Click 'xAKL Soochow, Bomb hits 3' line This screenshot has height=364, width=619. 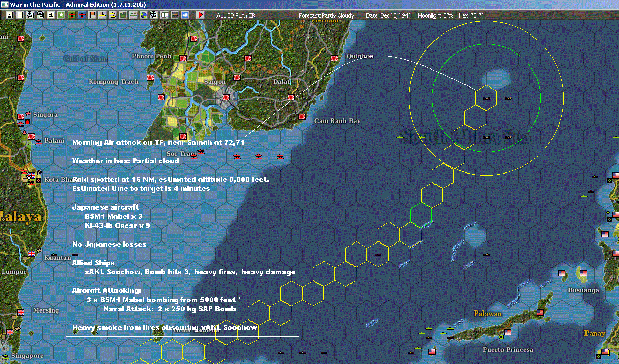(x=190, y=272)
